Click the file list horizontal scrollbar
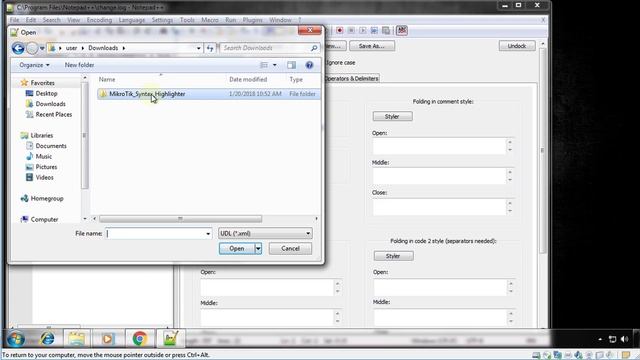The width and height of the screenshot is (640, 360). click(180, 219)
